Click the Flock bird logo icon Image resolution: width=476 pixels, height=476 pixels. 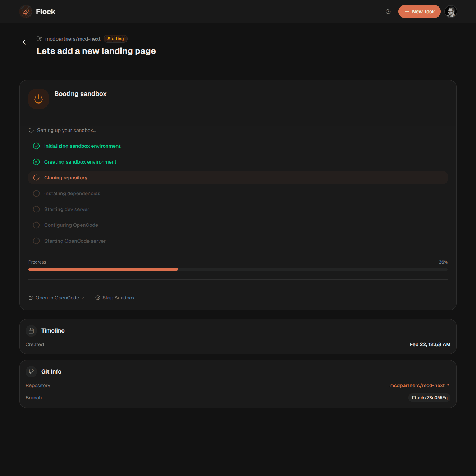click(x=26, y=11)
